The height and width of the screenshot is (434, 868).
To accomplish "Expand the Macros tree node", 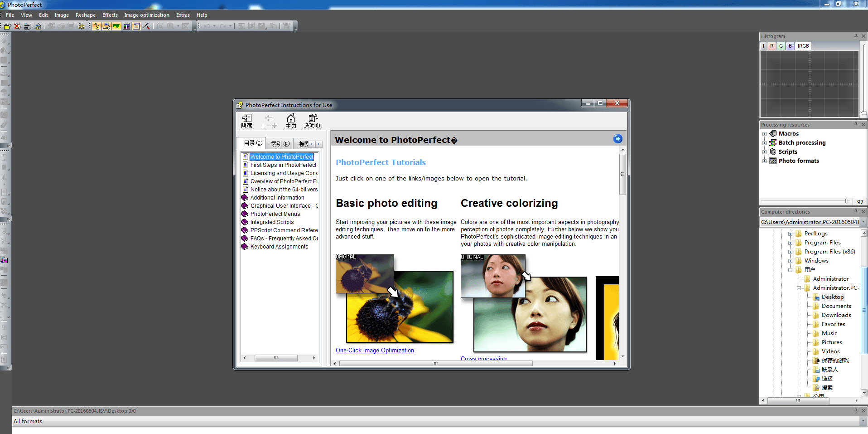I will point(765,134).
